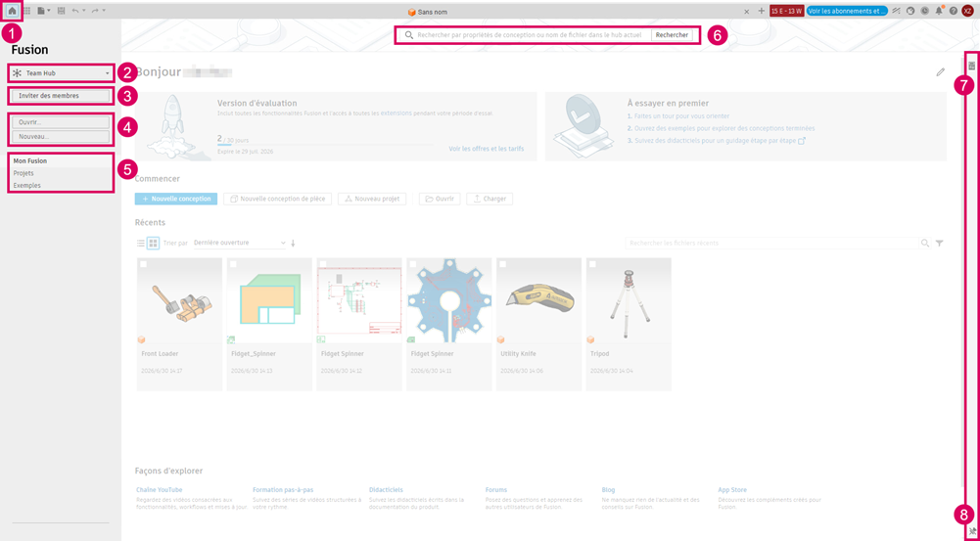Check the Fidget_Spinner checkbox
The image size is (980, 541).
coord(233,264)
